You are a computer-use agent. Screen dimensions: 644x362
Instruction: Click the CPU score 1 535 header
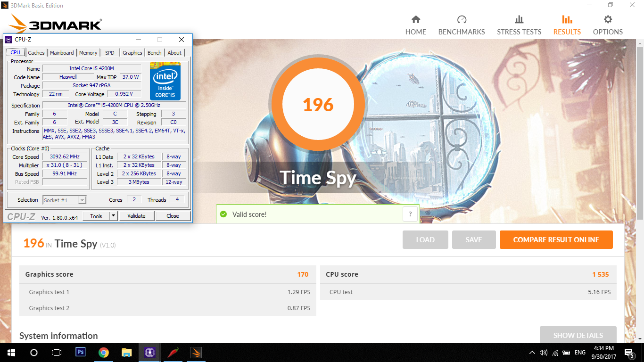pyautogui.click(x=468, y=274)
